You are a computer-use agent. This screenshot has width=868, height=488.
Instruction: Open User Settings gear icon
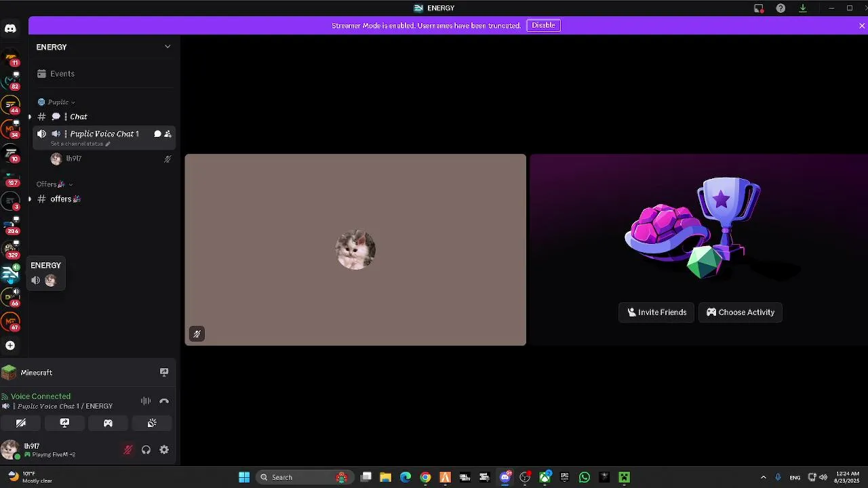coord(164,450)
